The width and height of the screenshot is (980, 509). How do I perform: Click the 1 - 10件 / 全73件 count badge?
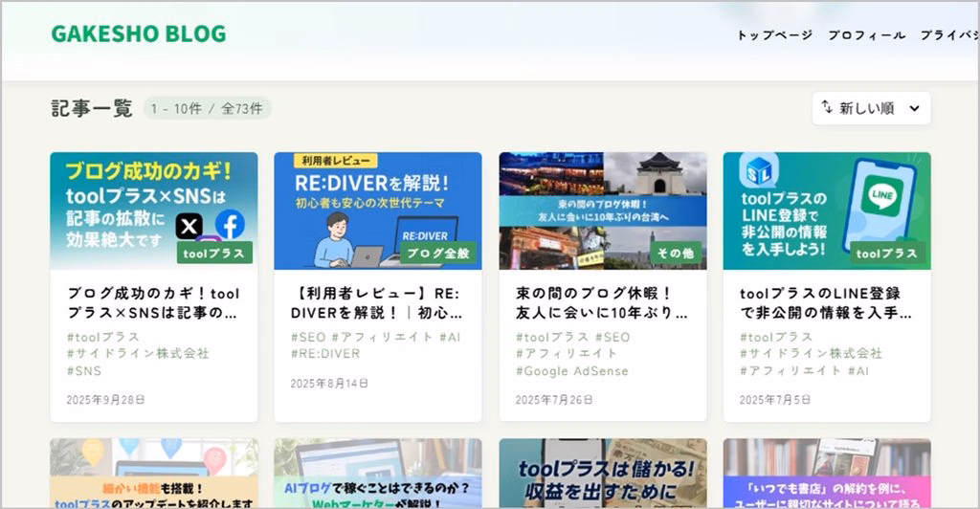tap(207, 109)
